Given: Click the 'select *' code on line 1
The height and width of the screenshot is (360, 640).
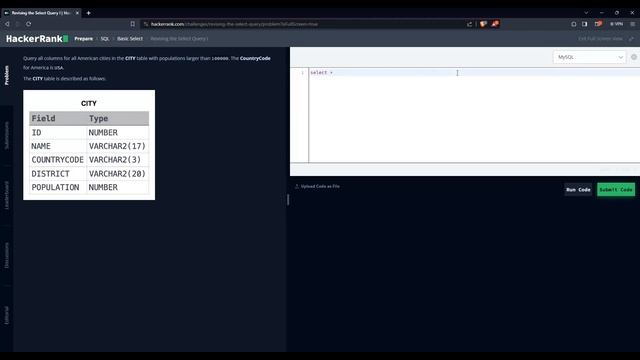Looking at the screenshot, I should point(322,73).
